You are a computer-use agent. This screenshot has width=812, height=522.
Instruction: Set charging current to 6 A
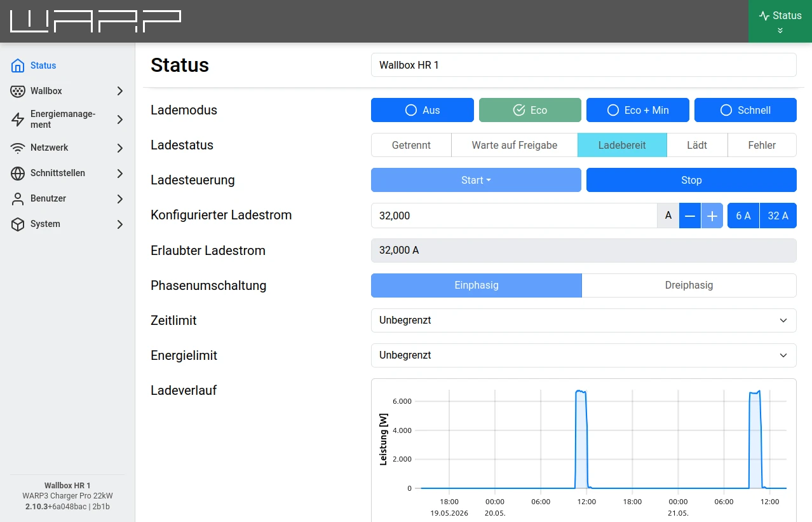743,216
